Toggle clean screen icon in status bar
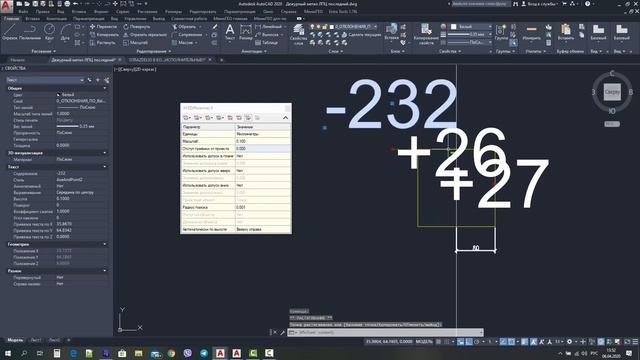The width and height of the screenshot is (640, 360). (x=627, y=342)
